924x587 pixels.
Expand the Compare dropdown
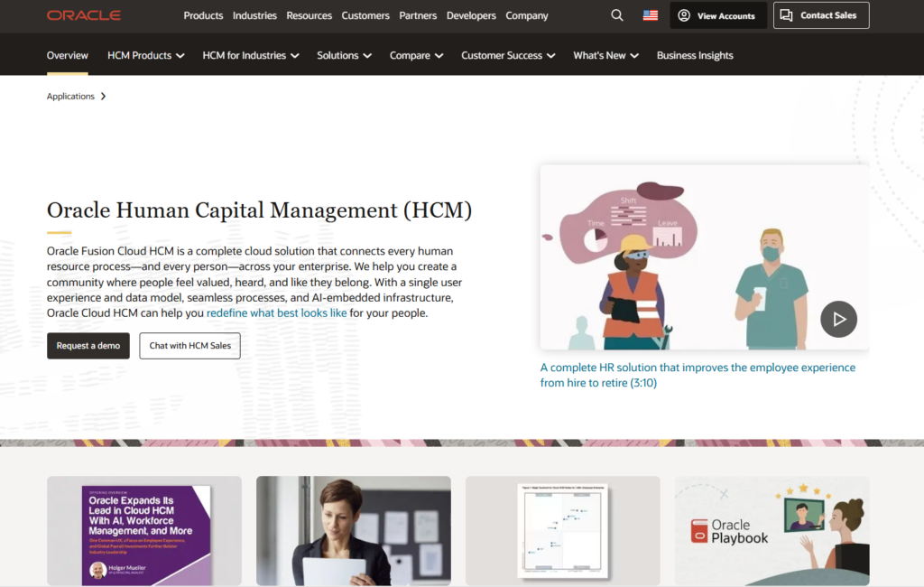coord(416,55)
